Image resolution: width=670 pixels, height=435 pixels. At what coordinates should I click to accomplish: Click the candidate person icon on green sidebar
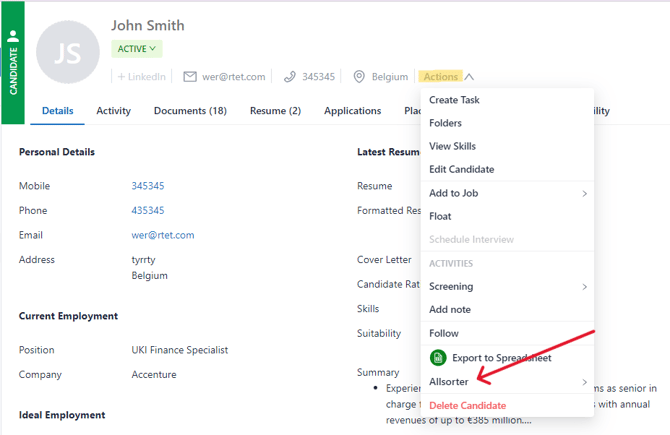coord(13,36)
